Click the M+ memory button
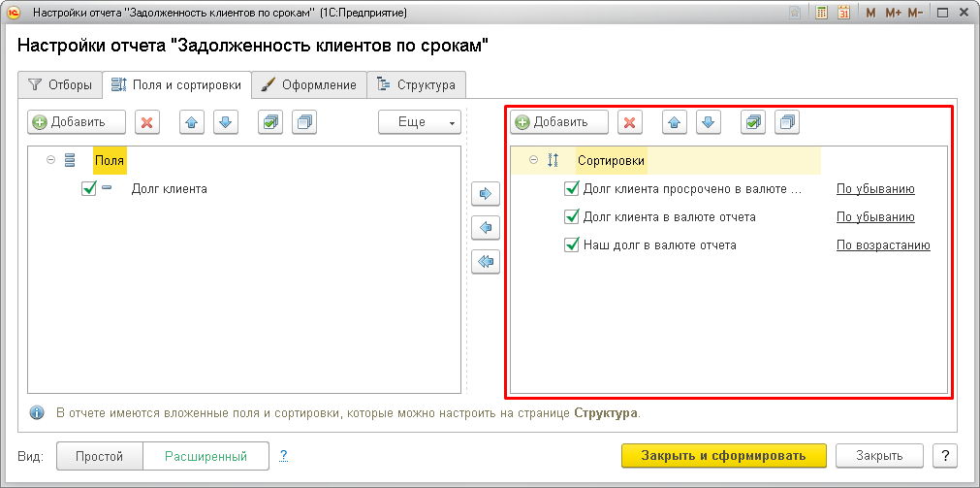980x488 pixels. click(893, 13)
